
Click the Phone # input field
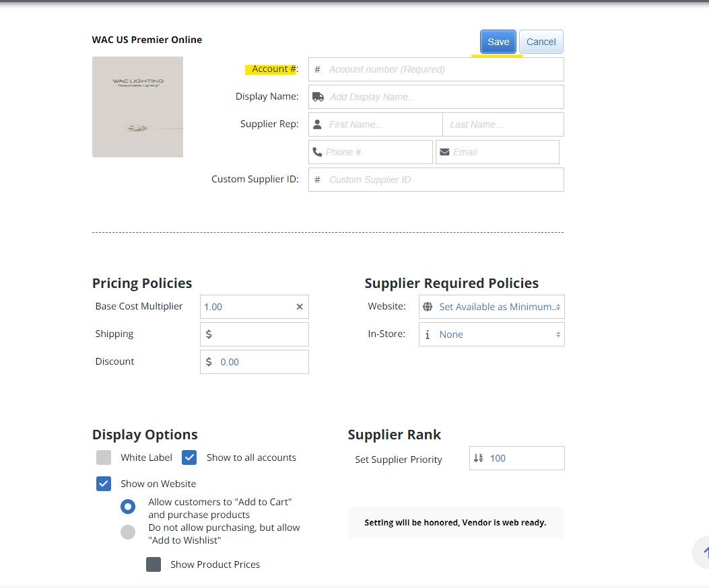click(370, 152)
